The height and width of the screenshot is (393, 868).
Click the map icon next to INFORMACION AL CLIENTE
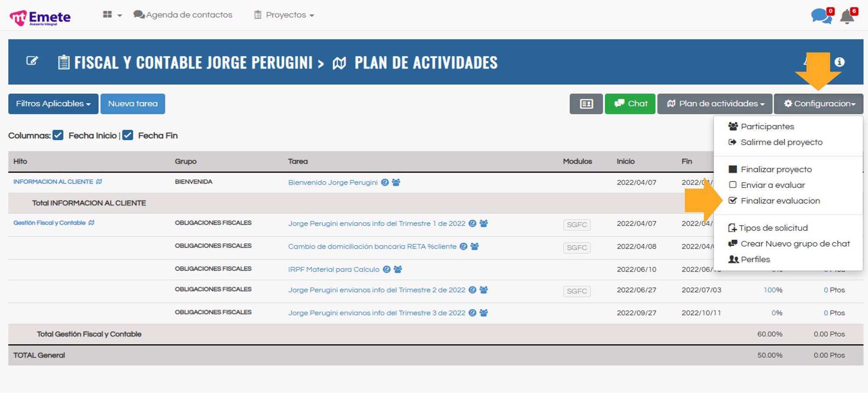[99, 182]
